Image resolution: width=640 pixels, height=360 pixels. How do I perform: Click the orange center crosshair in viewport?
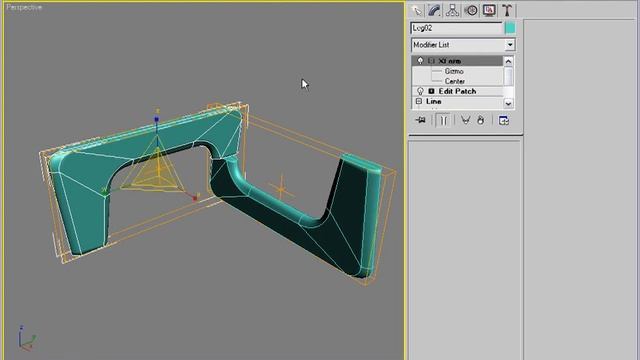tap(281, 189)
